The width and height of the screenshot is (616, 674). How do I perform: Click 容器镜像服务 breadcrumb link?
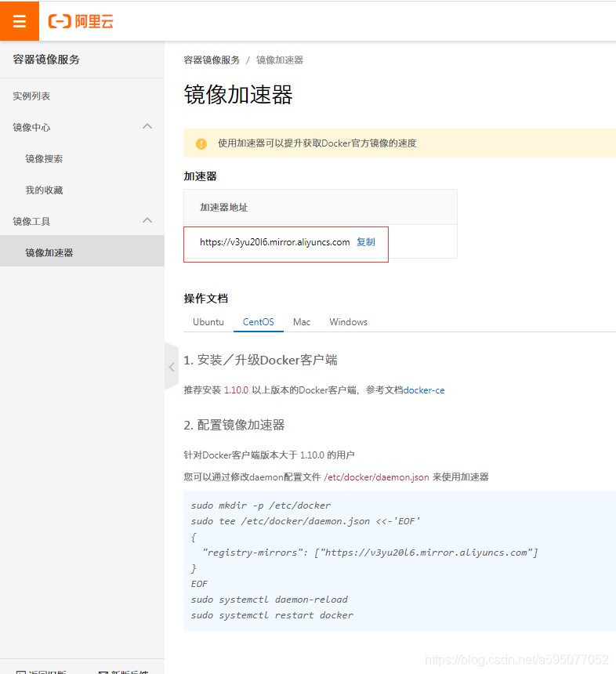coord(212,60)
